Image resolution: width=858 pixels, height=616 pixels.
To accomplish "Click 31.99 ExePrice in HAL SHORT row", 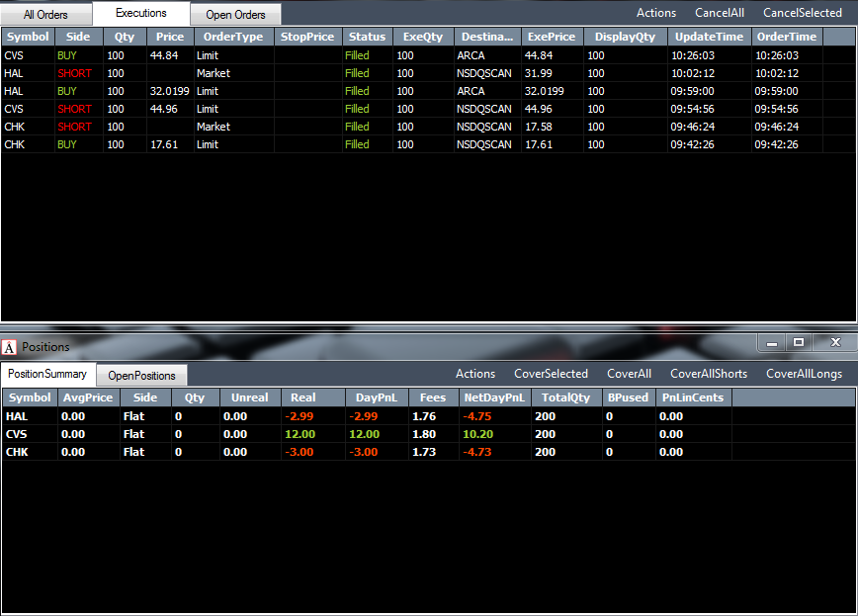I will tap(539, 73).
